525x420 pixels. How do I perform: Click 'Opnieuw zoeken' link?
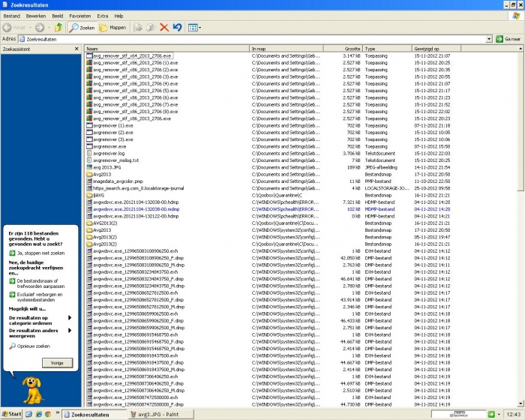click(33, 346)
